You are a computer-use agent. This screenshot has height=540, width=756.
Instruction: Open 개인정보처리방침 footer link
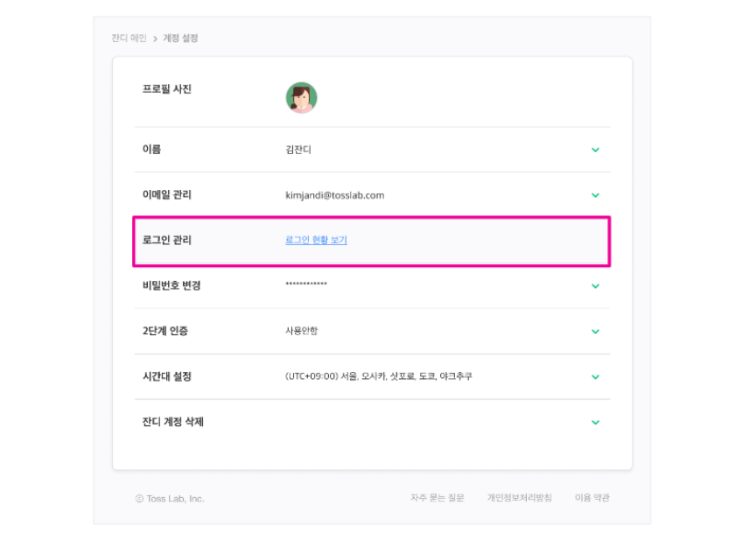click(520, 498)
